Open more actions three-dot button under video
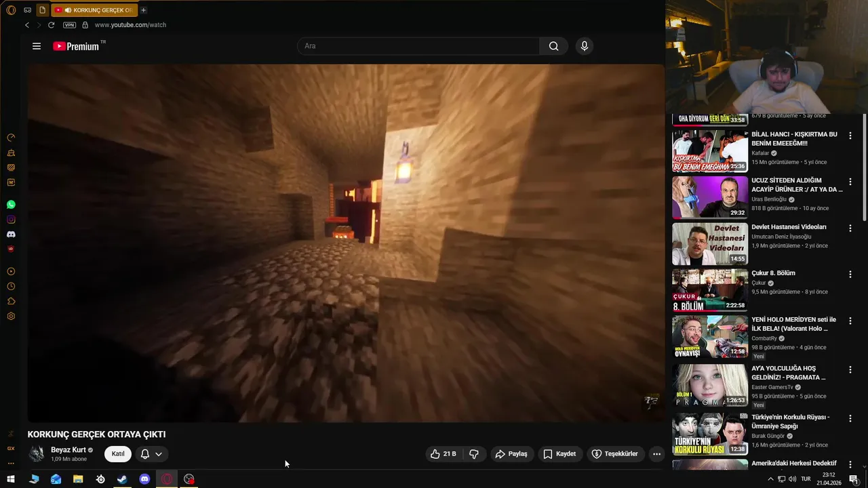868x488 pixels. (656, 454)
